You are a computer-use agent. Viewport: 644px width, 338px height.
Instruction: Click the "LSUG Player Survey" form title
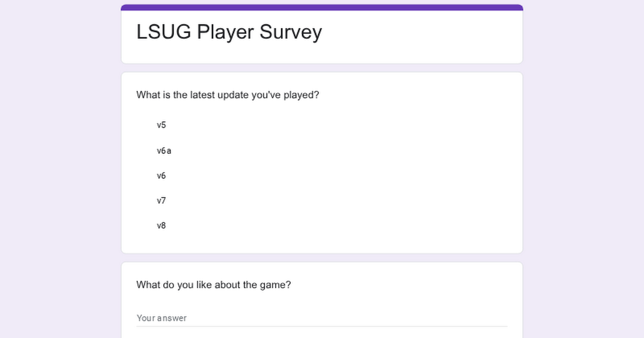[229, 32]
